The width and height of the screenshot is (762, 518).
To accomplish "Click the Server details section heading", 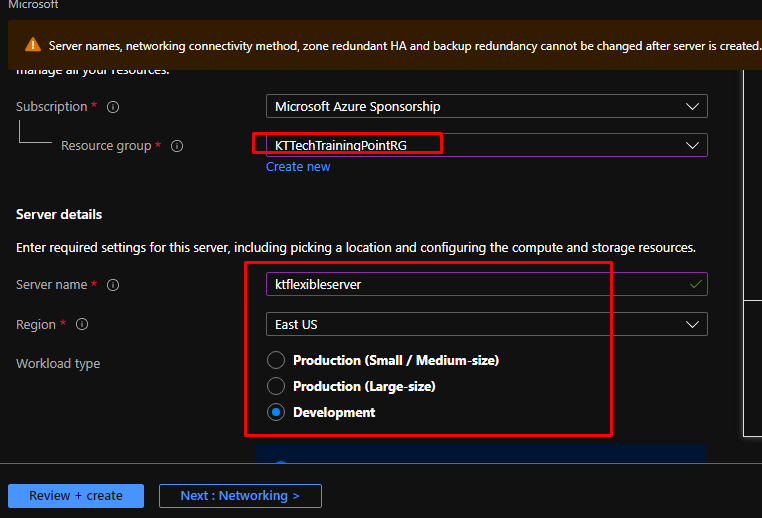I will pyautogui.click(x=59, y=215).
